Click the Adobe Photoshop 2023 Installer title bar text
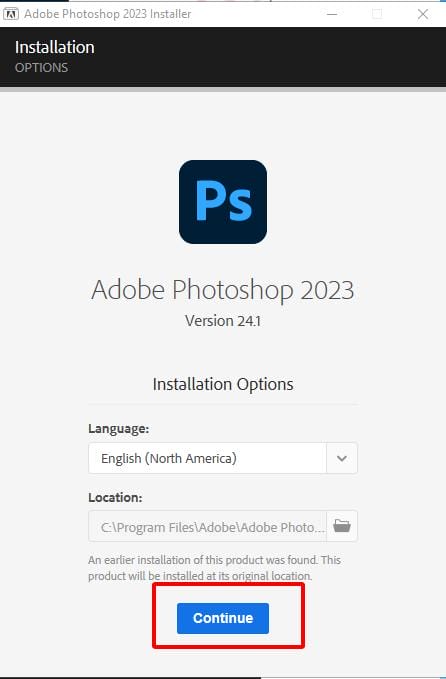Image resolution: width=446 pixels, height=679 pixels. (x=107, y=14)
